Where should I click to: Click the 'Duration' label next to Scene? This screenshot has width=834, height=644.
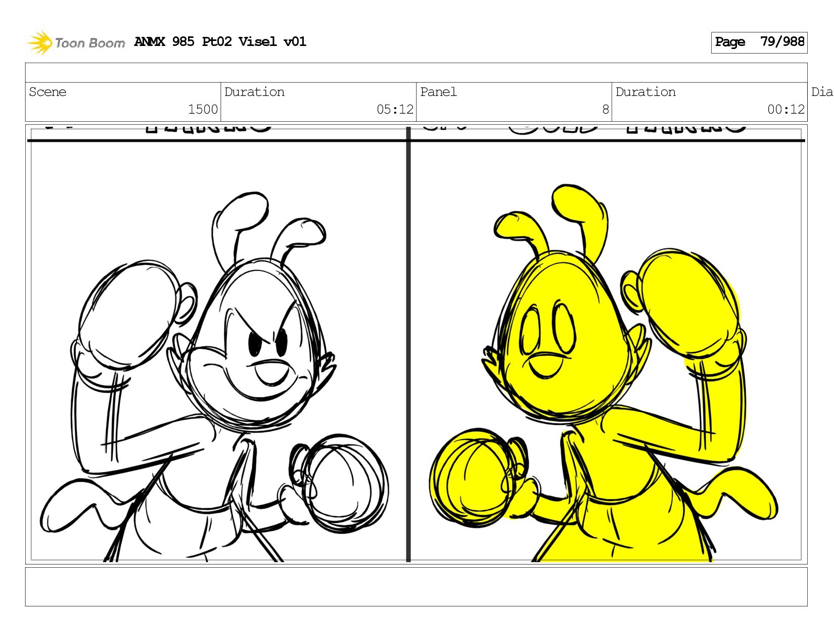tap(254, 92)
